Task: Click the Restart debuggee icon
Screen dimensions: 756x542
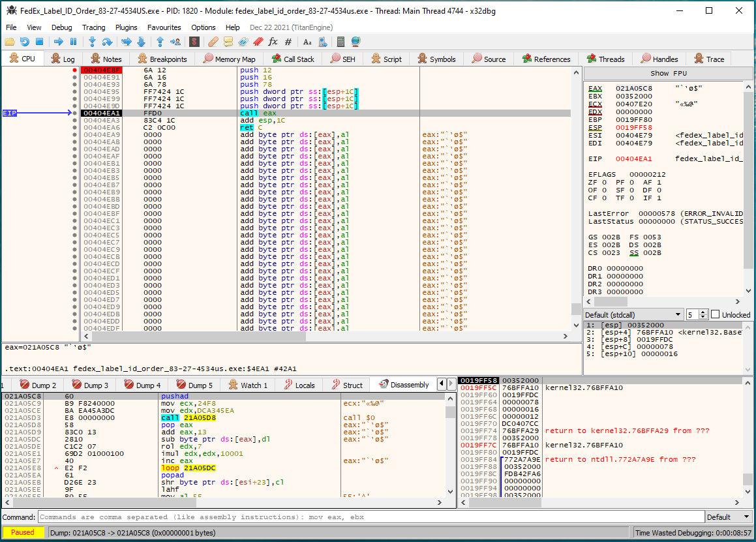Action: tap(25, 42)
